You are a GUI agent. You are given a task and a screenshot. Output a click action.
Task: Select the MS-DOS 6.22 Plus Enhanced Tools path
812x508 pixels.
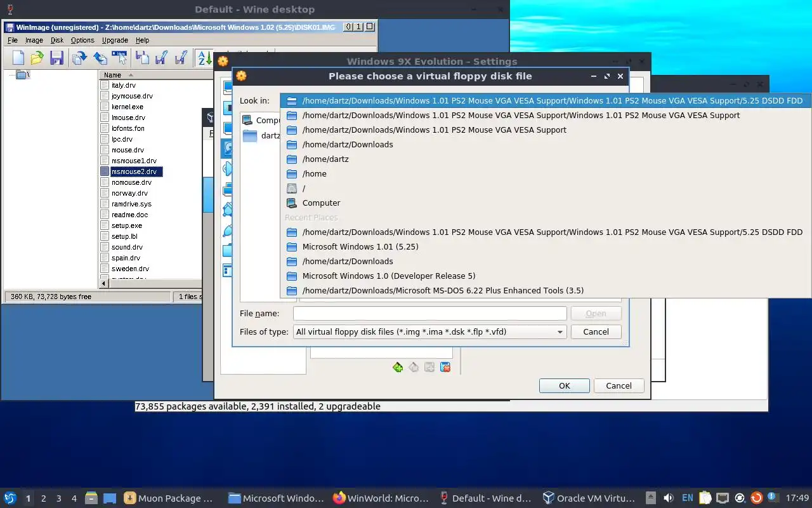pyautogui.click(x=546, y=290)
